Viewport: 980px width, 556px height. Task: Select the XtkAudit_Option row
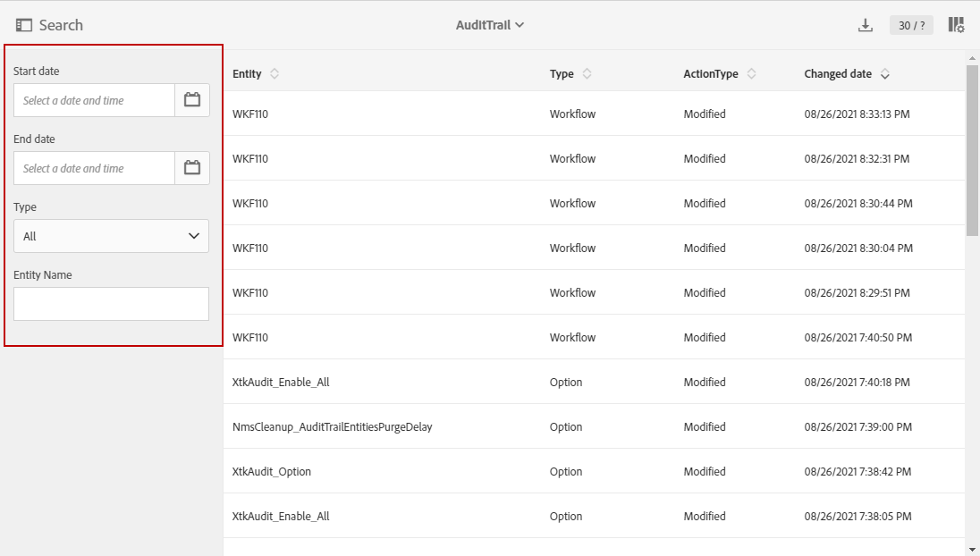[x=272, y=471]
